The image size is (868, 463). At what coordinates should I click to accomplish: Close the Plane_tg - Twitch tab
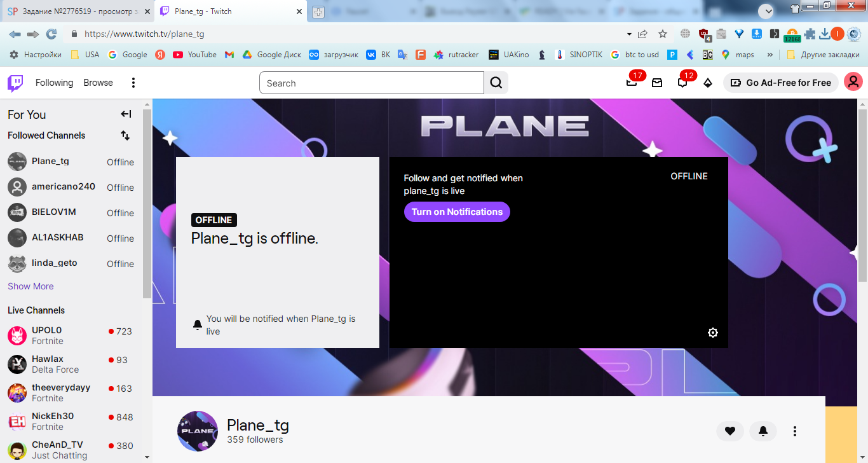(x=299, y=11)
